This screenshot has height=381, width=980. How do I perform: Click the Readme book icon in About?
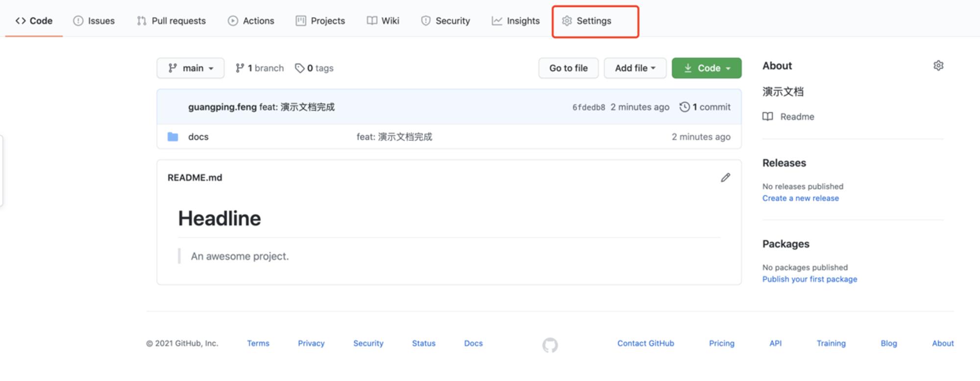[x=768, y=117]
